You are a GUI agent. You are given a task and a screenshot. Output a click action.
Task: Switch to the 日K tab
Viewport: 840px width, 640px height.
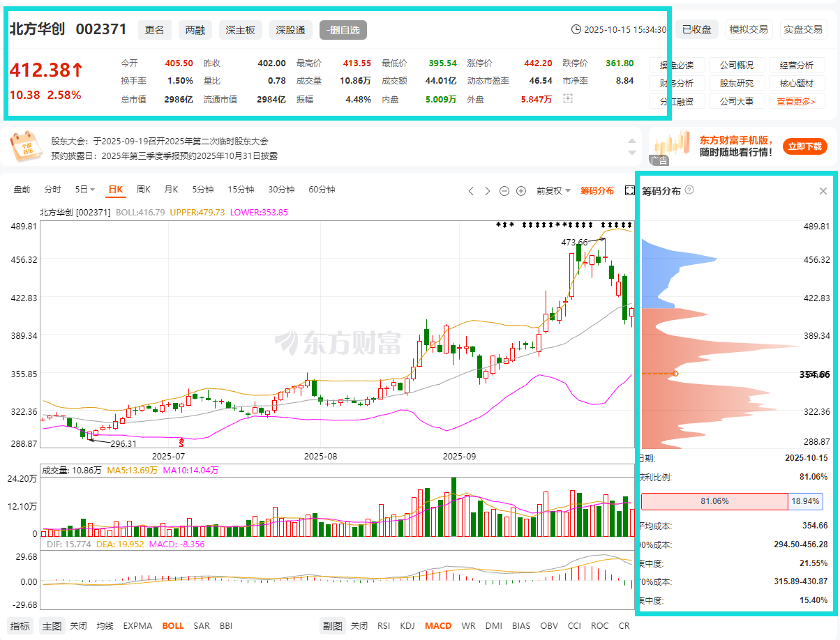tap(115, 190)
